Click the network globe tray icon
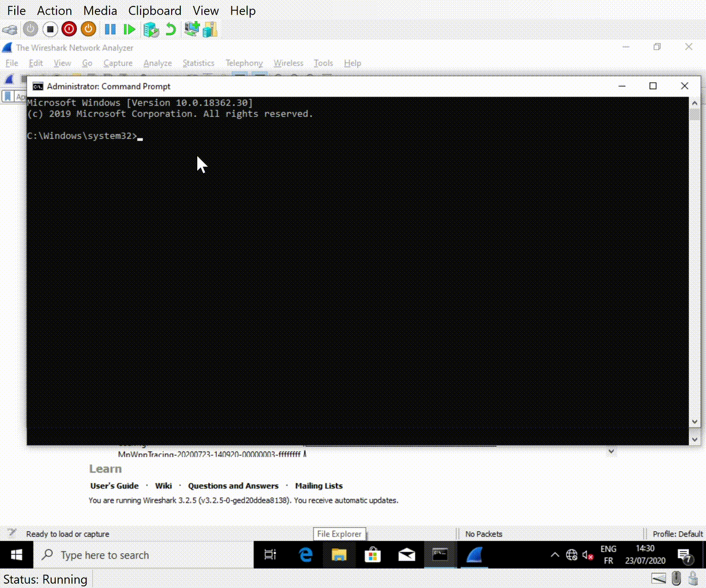Image resolution: width=706 pixels, height=588 pixels. (571, 555)
